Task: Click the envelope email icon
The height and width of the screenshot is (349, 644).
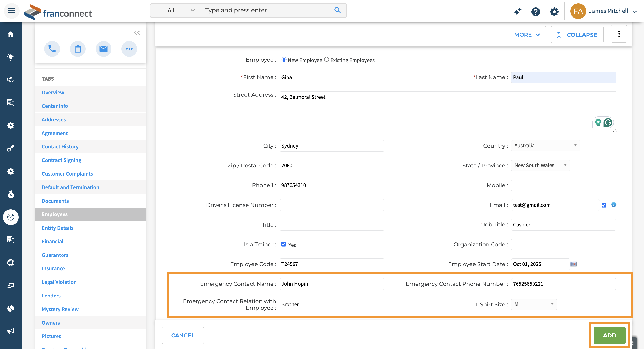Action: pyautogui.click(x=103, y=49)
